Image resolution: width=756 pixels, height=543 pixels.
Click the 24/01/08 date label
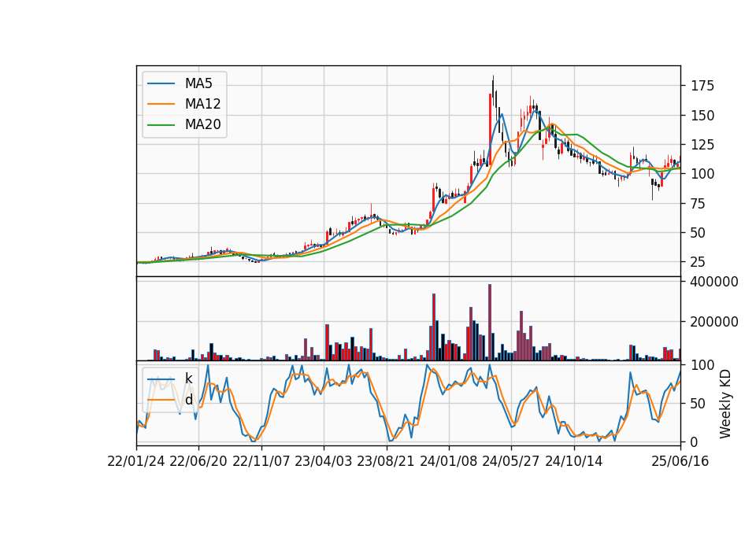click(x=449, y=462)
